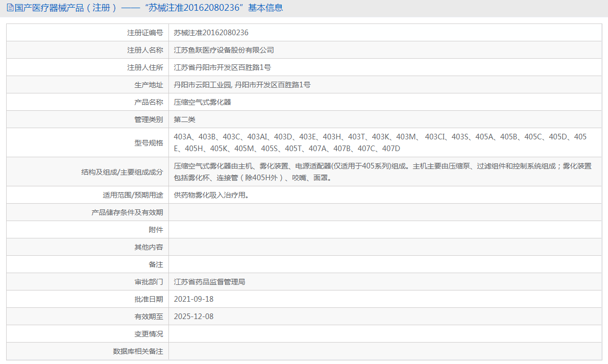Click the 数据库相关备注 label
Screen dimensions: 608x364
138,352
